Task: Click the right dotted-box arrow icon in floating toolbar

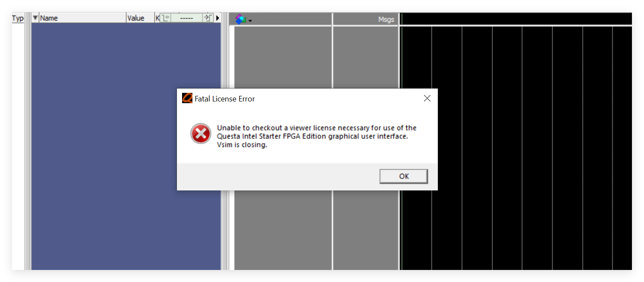Action: [x=207, y=18]
